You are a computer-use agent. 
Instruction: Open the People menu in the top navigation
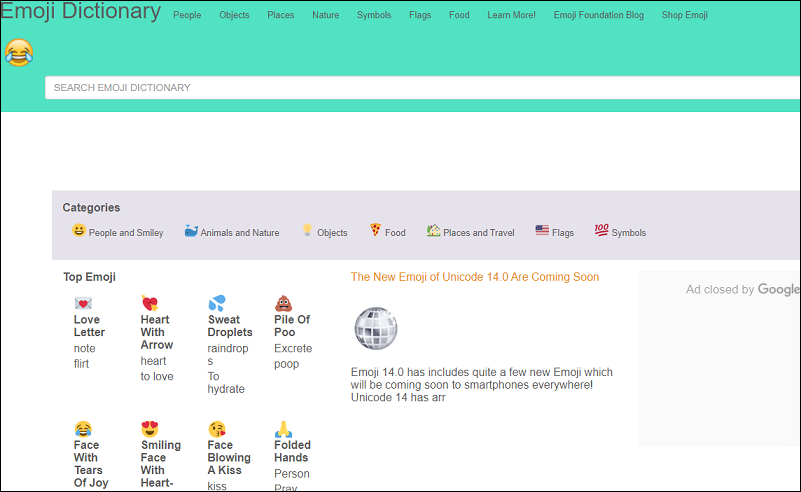(x=187, y=15)
